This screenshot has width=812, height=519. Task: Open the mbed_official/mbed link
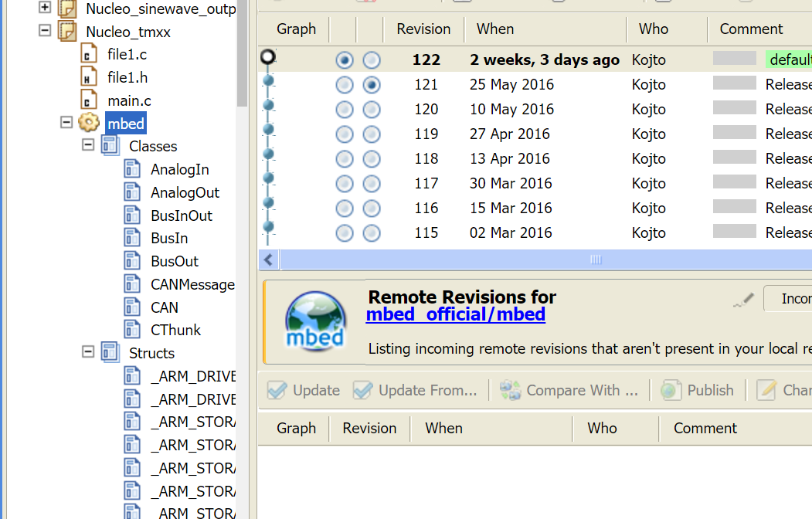[456, 314]
